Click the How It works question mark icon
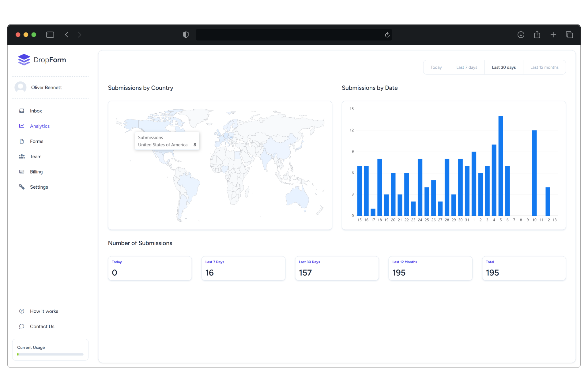Screen dimensions: 588x392 click(x=22, y=311)
